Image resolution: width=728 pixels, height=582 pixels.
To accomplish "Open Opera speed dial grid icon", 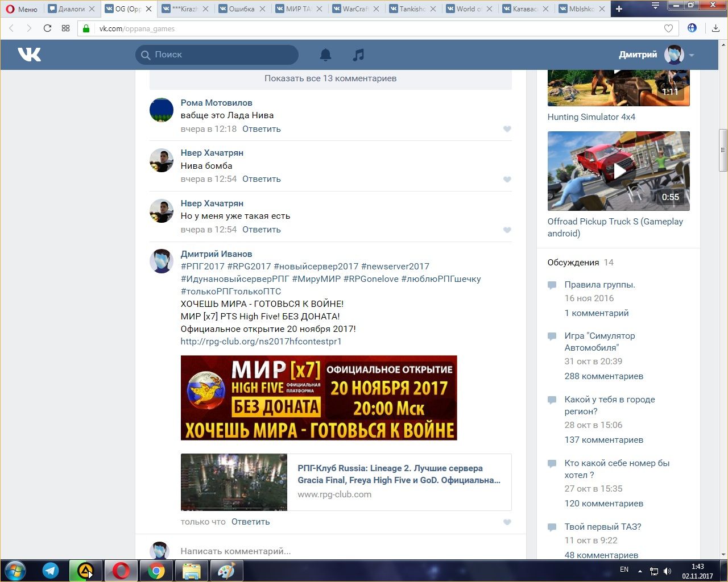I will click(65, 28).
